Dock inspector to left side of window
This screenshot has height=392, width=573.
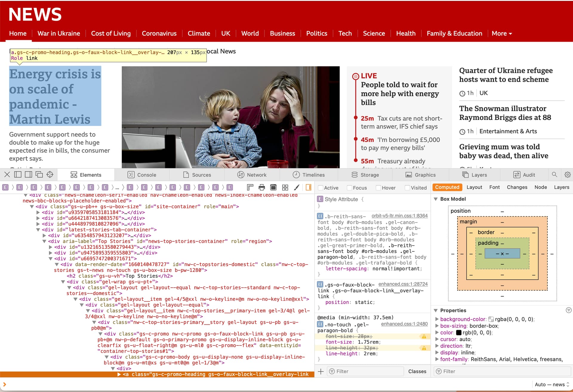point(18,175)
